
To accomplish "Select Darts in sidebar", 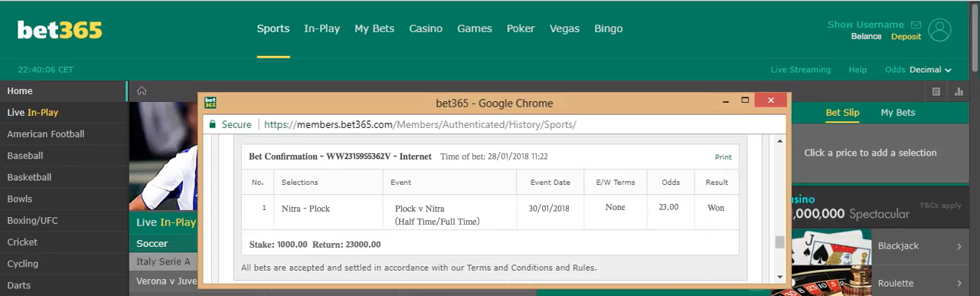I will [64, 285].
